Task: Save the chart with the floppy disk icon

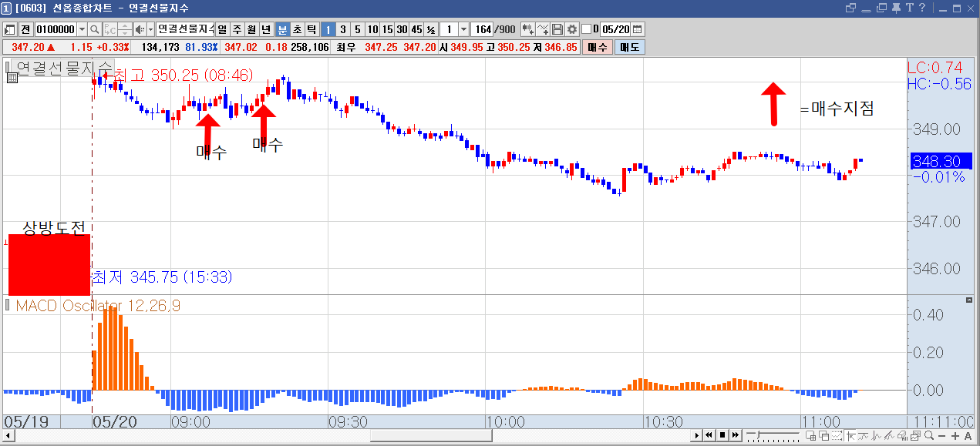Action: 557,29
